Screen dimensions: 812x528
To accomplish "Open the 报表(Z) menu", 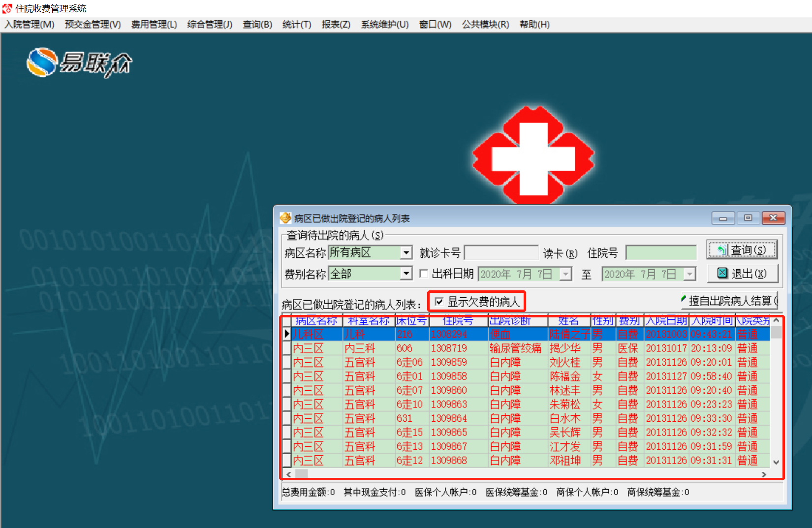I will 336,25.
